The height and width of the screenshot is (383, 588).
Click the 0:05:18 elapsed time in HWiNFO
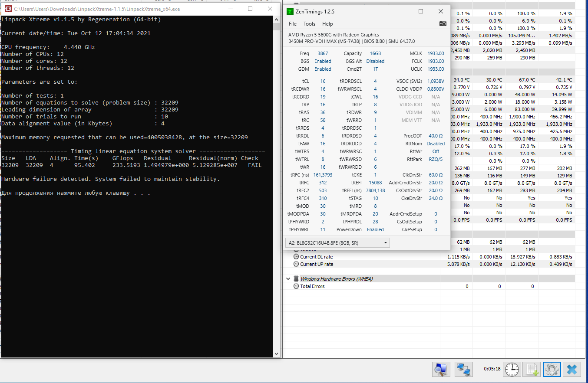492,369
